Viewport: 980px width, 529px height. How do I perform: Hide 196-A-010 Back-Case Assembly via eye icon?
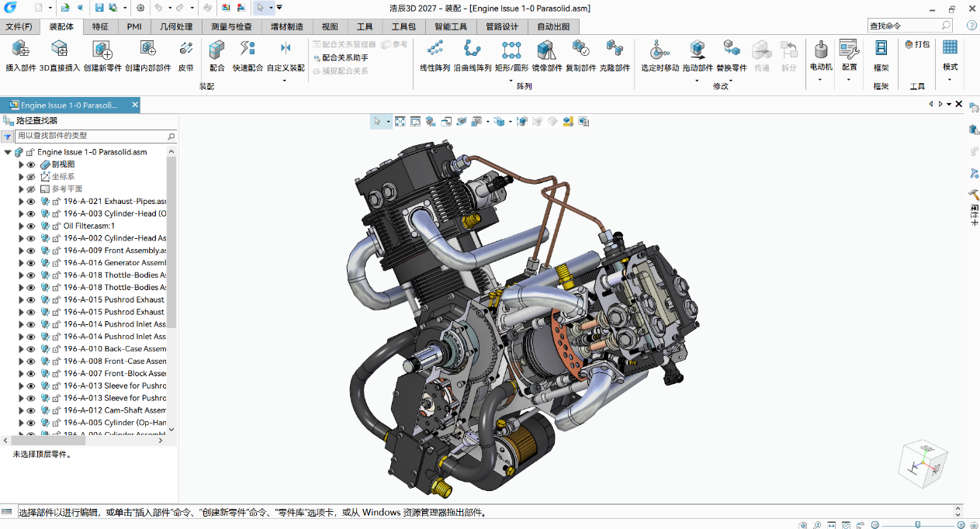(x=32, y=349)
